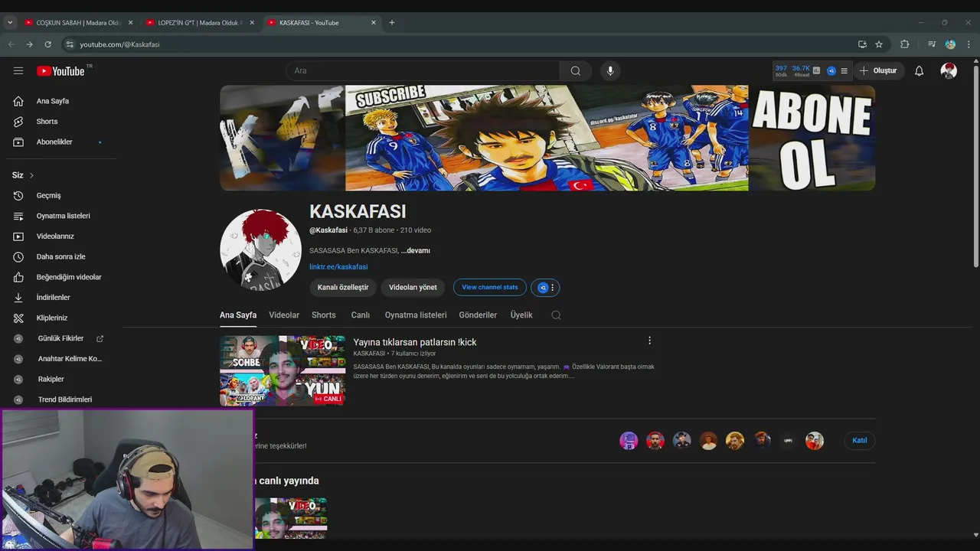The height and width of the screenshot is (551, 980).
Task: Reload the page
Action: (47, 44)
